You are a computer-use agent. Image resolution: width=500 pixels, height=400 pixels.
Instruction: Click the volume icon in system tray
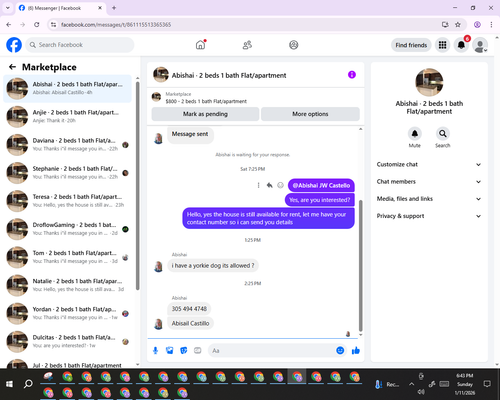click(421, 392)
